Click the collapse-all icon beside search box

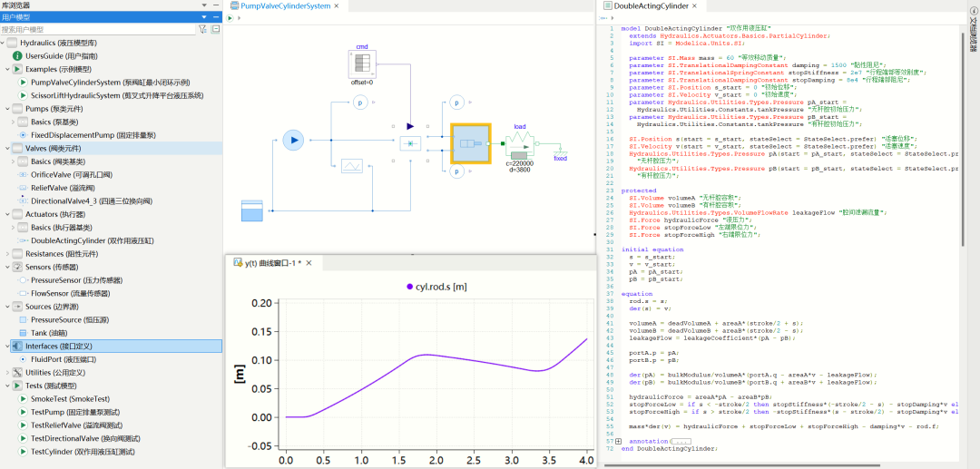click(x=216, y=29)
